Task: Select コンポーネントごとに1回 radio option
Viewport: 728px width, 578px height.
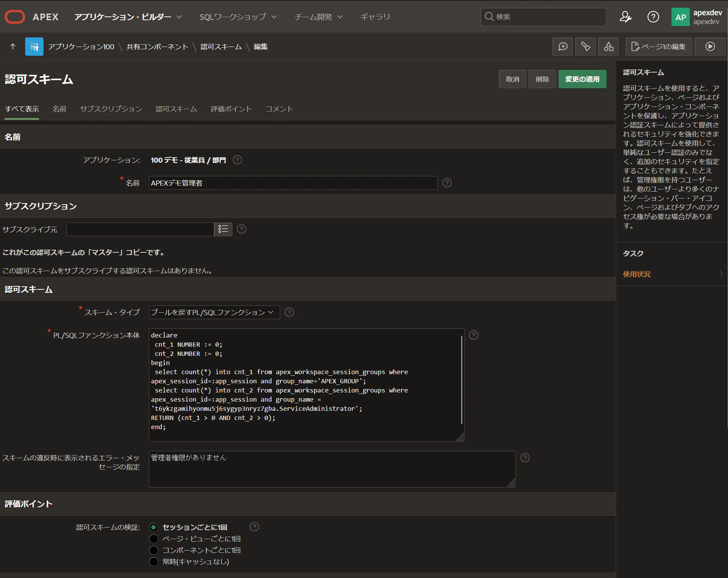Action: [153, 550]
